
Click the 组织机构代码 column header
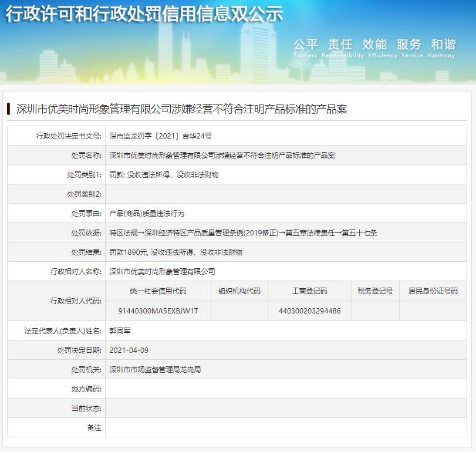coord(239,291)
